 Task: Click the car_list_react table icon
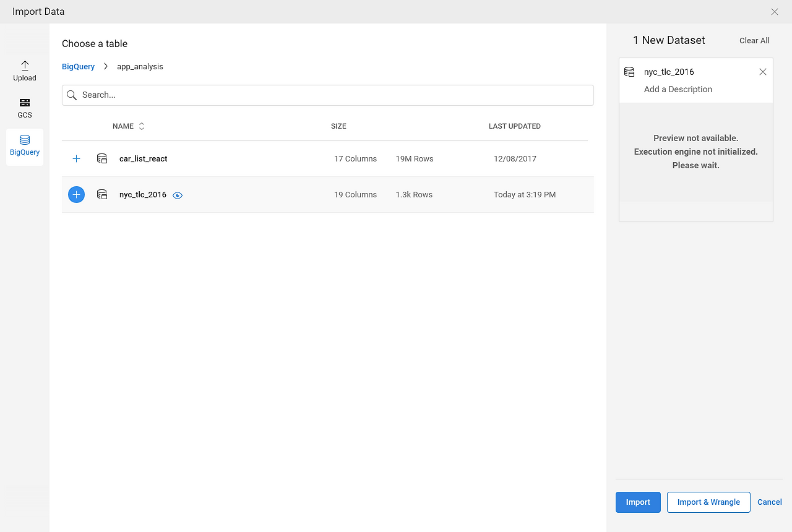pos(102,159)
